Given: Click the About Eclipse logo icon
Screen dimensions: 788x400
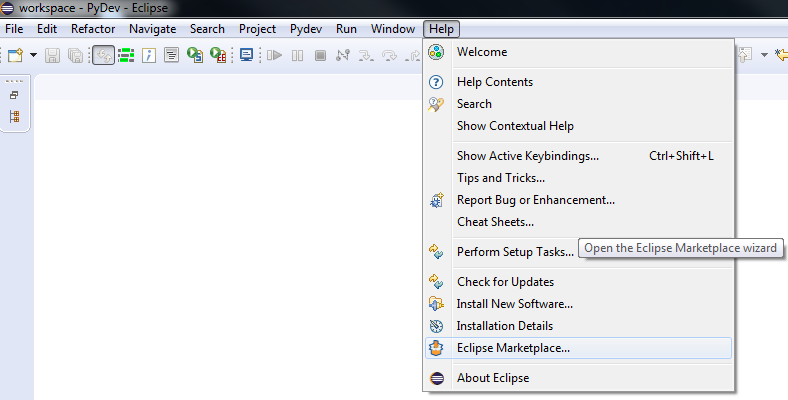Looking at the screenshot, I should tap(437, 378).
